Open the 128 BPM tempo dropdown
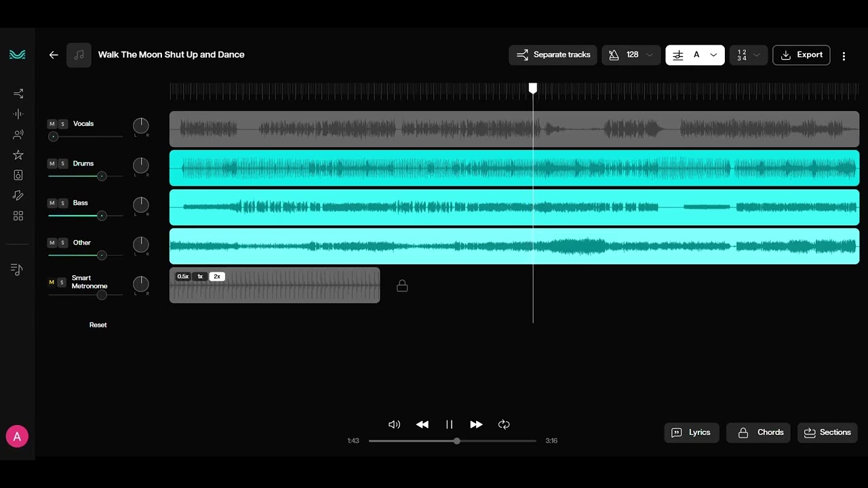 pos(631,55)
